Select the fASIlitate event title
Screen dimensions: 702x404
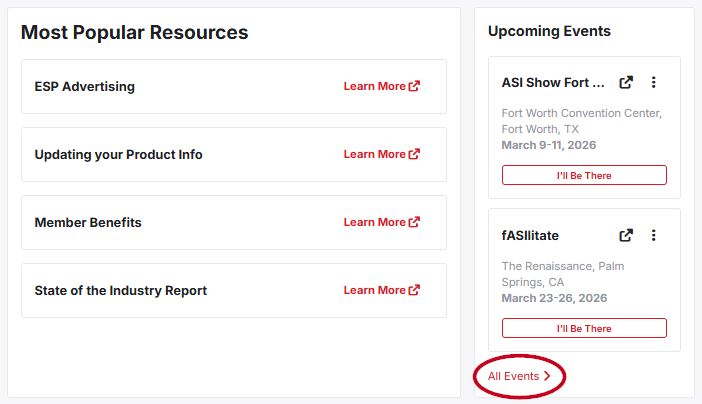tap(530, 236)
